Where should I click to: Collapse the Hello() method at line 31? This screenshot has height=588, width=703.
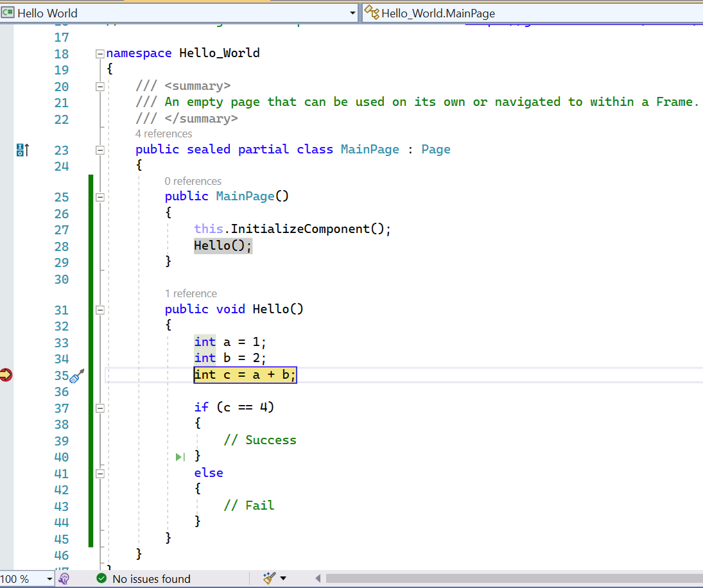click(x=100, y=309)
